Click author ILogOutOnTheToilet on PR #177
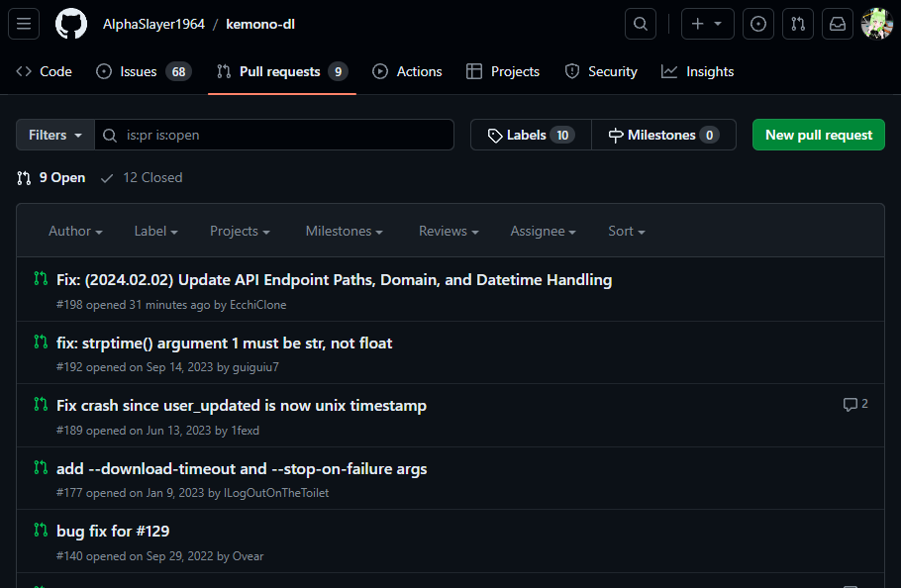Image resolution: width=901 pixels, height=588 pixels. 276,493
